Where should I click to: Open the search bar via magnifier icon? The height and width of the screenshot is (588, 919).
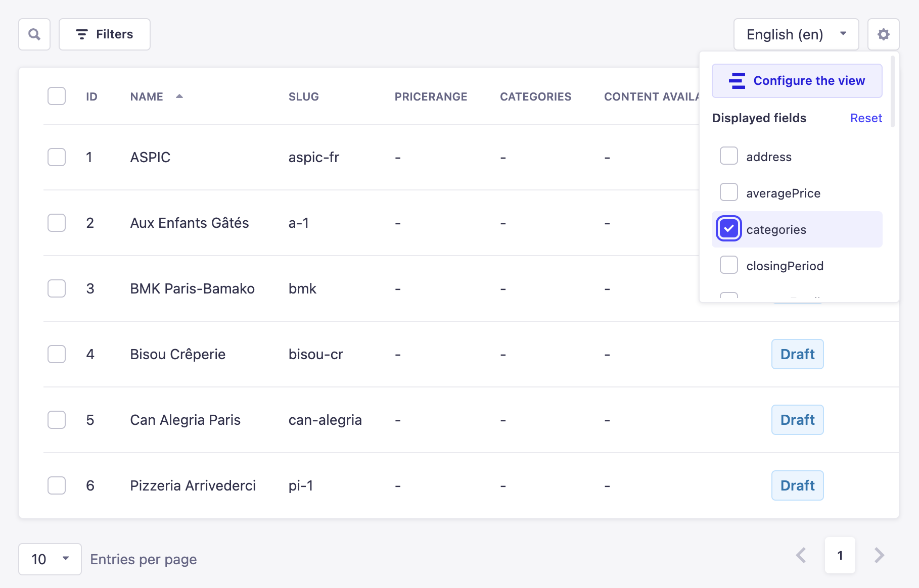(x=34, y=34)
